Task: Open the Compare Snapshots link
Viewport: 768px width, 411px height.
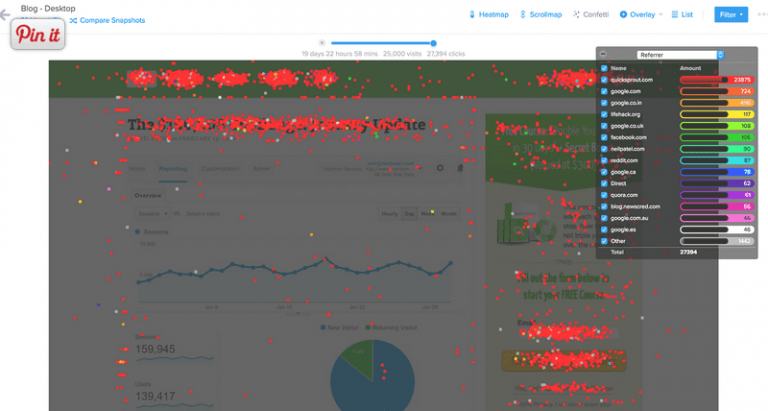Action: point(111,20)
